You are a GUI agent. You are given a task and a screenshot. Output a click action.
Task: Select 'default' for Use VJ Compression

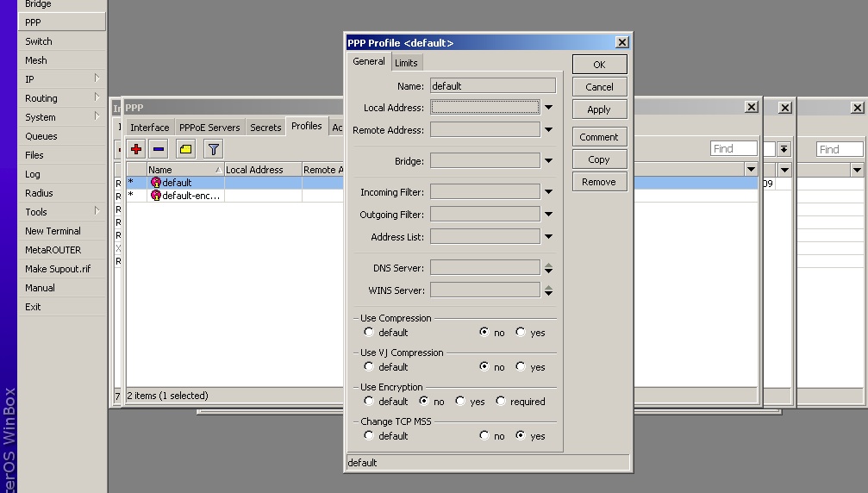(369, 366)
